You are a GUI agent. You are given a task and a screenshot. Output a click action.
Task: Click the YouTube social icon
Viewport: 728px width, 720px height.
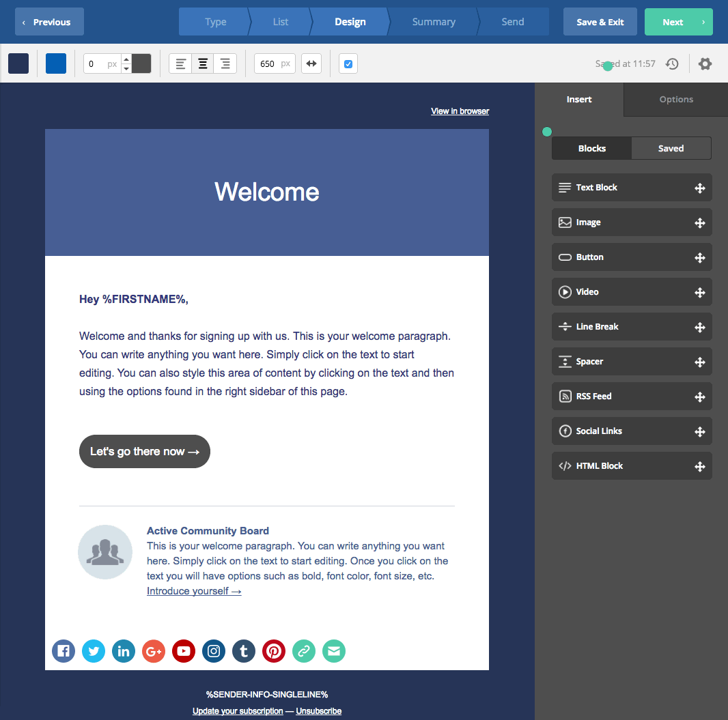click(184, 651)
